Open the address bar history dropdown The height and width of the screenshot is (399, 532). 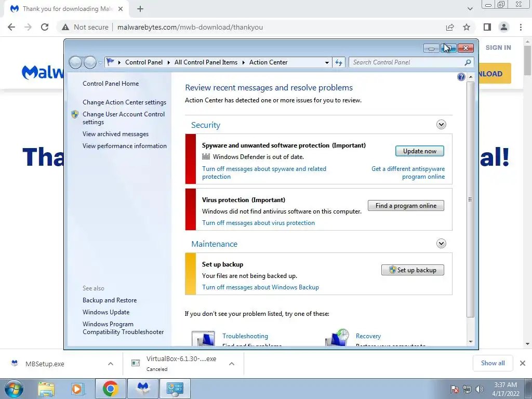327,62
